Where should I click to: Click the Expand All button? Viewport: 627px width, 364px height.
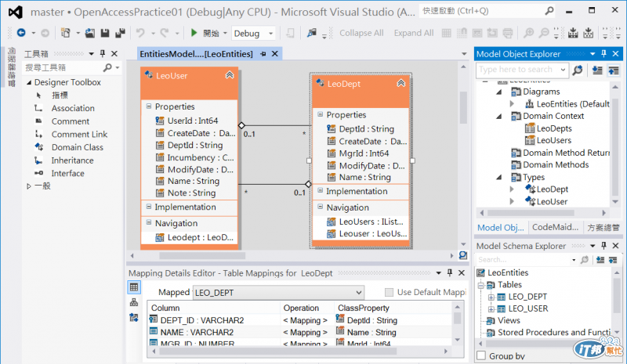tap(414, 33)
